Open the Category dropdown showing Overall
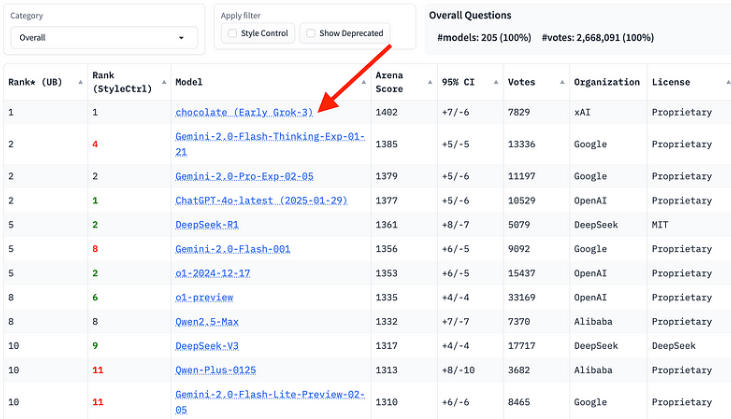Screen dimensions: 731x419 (x=104, y=38)
